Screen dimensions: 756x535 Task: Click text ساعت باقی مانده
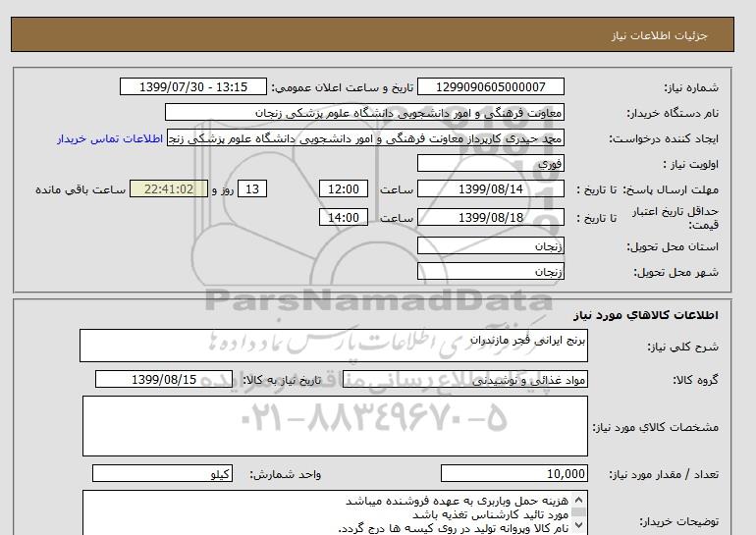(81, 189)
